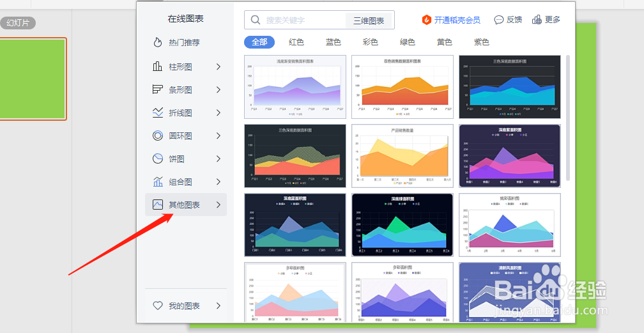The width and height of the screenshot is (644, 333).
Task: Click the magnifier search icon
Action: point(256,20)
